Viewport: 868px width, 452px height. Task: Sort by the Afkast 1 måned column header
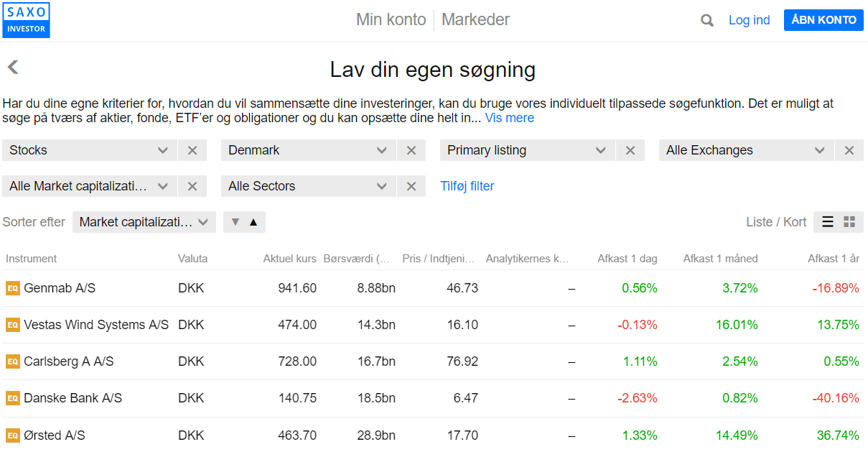click(720, 259)
